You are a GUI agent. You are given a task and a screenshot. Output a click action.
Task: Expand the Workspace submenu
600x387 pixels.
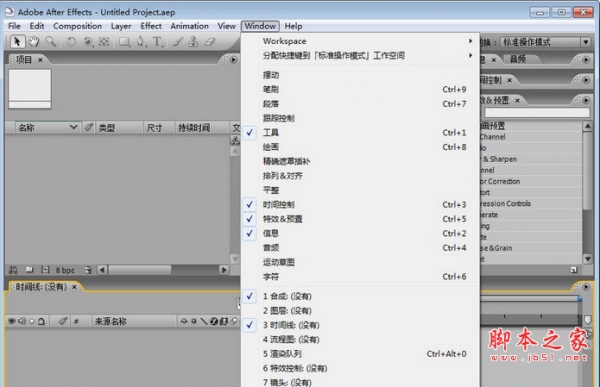[x=361, y=41]
